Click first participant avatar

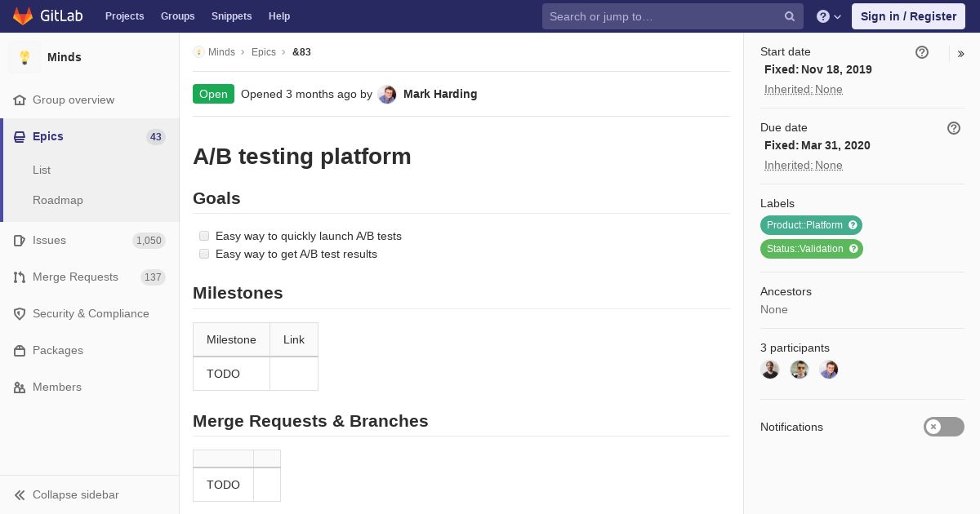click(770, 370)
